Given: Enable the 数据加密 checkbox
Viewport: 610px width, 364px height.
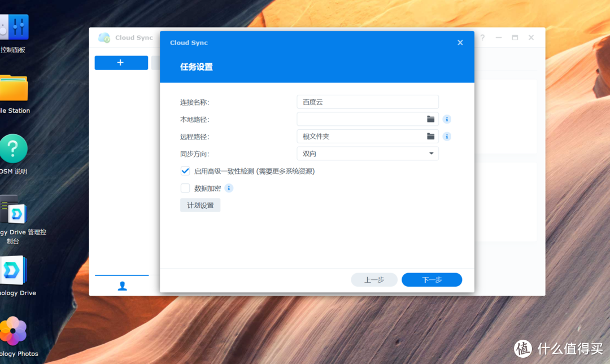Looking at the screenshot, I should point(185,188).
